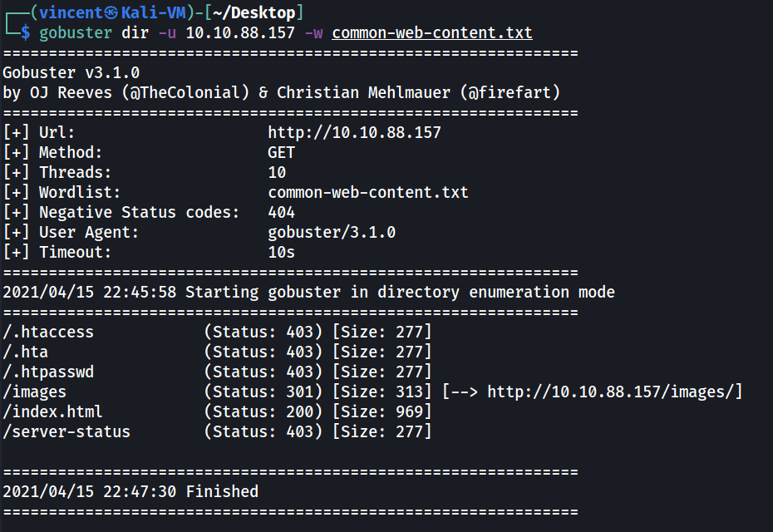The width and height of the screenshot is (773, 532).
Task: Click the /images directory result
Action: [34, 392]
